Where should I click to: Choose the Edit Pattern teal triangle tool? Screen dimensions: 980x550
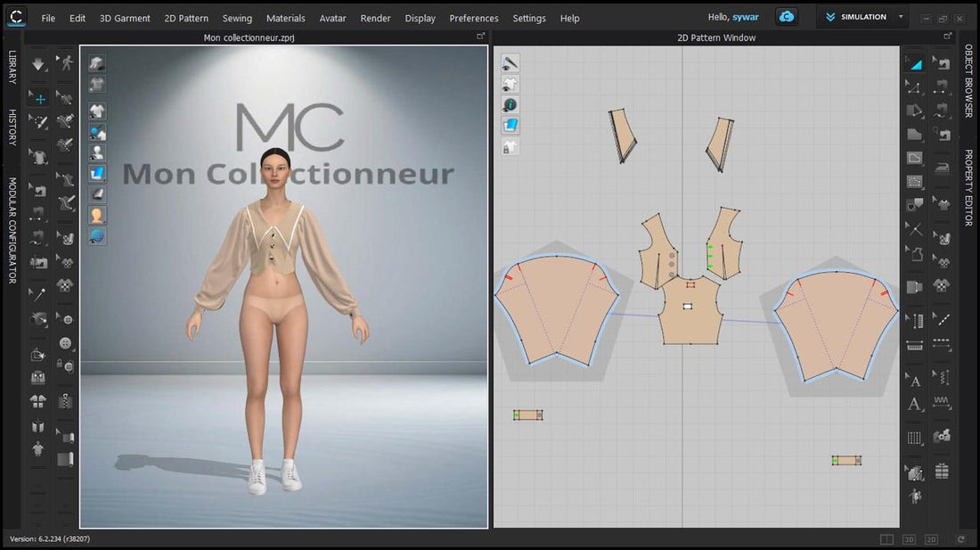pos(915,63)
